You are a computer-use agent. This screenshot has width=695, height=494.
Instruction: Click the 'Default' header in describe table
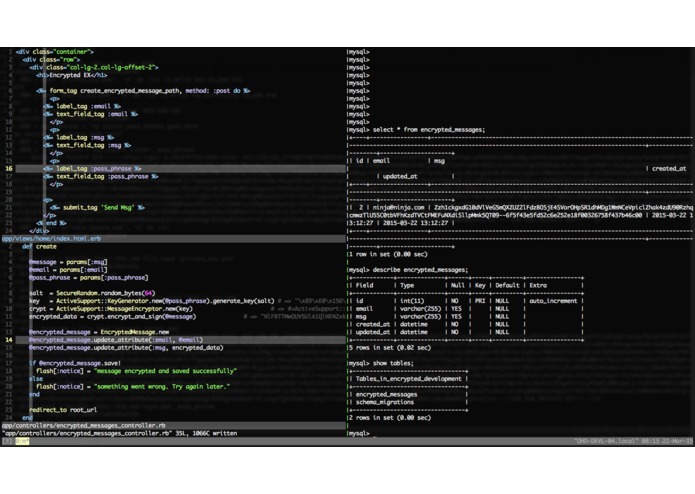click(x=507, y=285)
